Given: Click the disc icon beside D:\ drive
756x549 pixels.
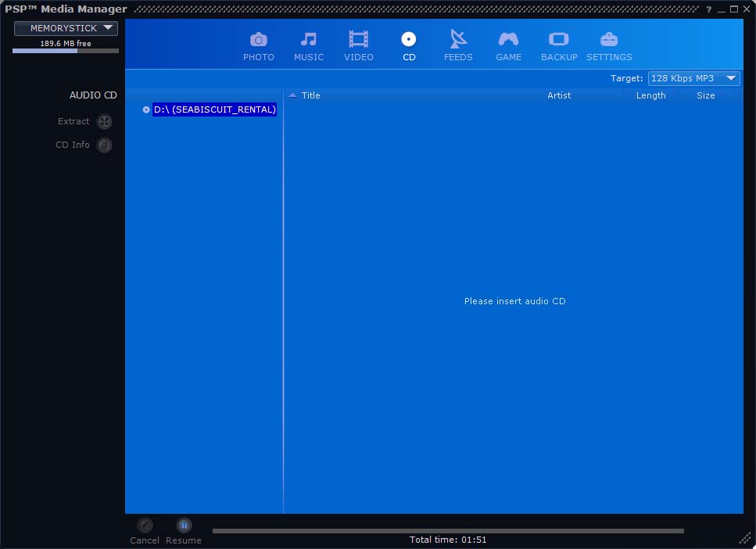Looking at the screenshot, I should (146, 109).
